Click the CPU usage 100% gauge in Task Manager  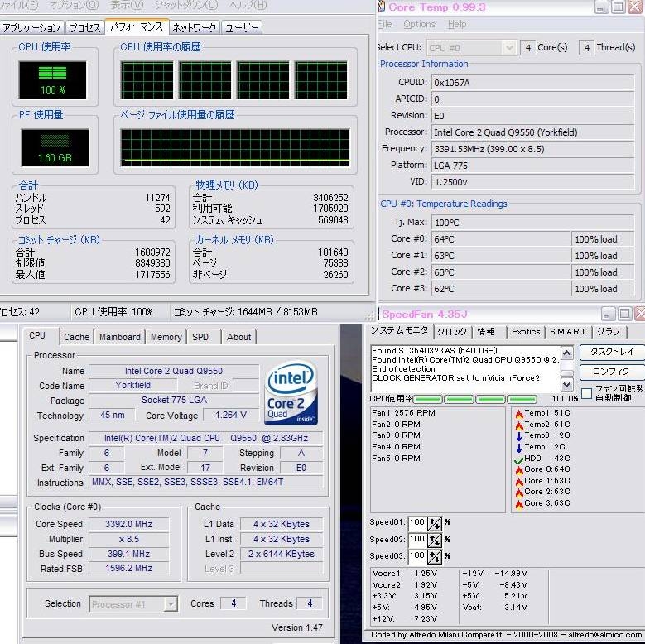(x=53, y=80)
